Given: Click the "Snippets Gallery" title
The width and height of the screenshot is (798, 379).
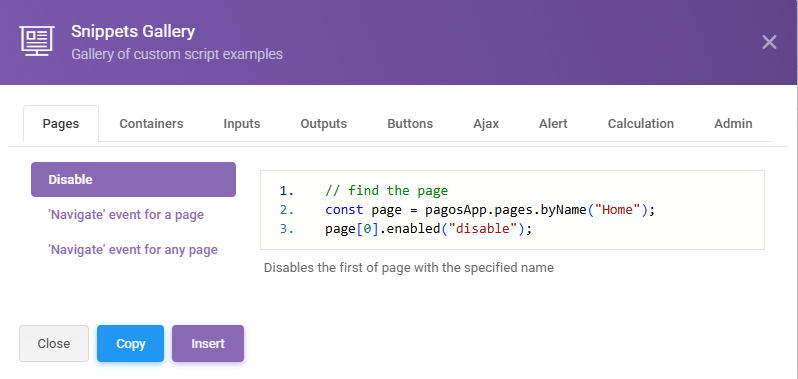Looking at the screenshot, I should coord(133,32).
